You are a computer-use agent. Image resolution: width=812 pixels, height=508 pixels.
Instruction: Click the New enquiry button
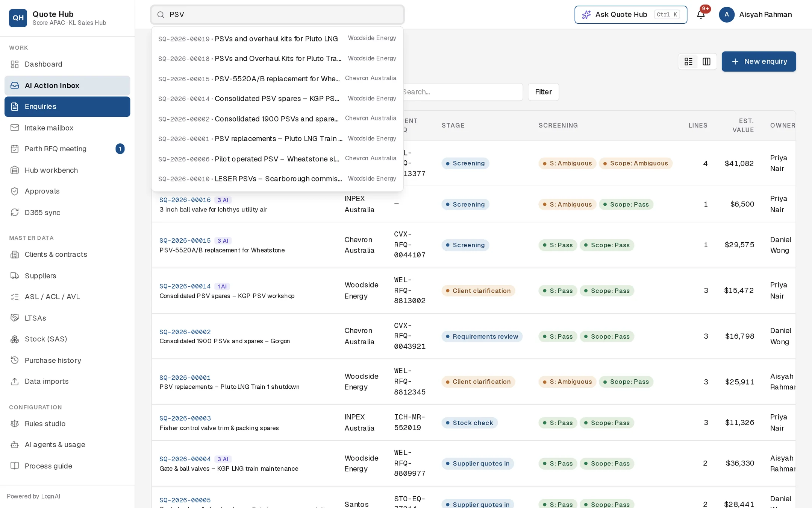759,61
